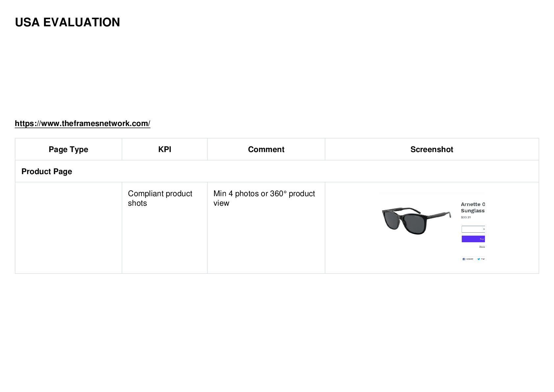Click the Compliant product shots cell

(164, 228)
